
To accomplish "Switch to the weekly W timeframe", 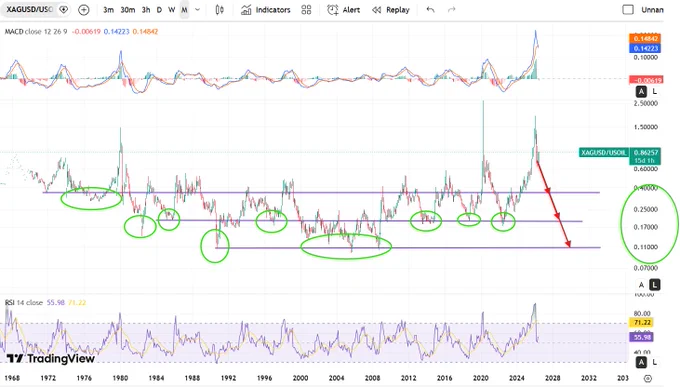I will (172, 10).
